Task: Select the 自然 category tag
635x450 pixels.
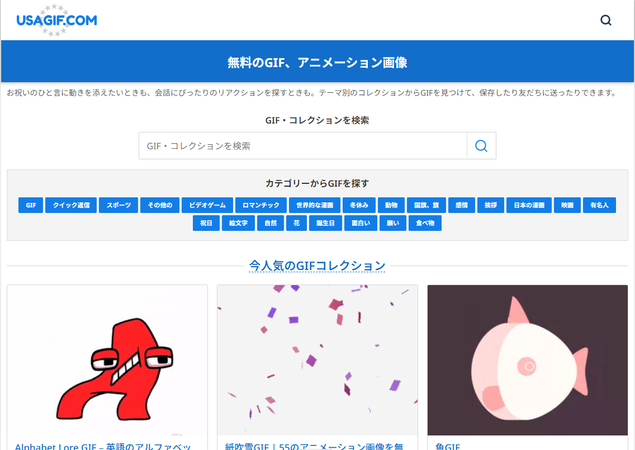Action: point(271,223)
